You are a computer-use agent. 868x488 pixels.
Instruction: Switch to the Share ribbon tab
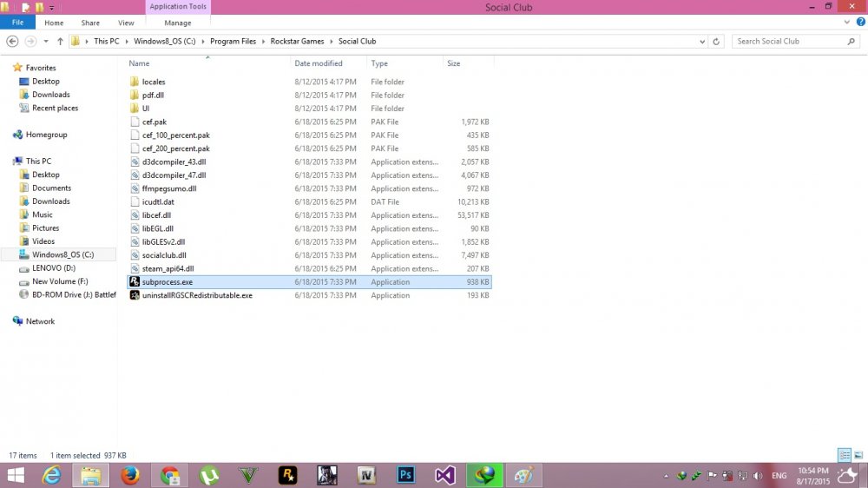tap(90, 23)
